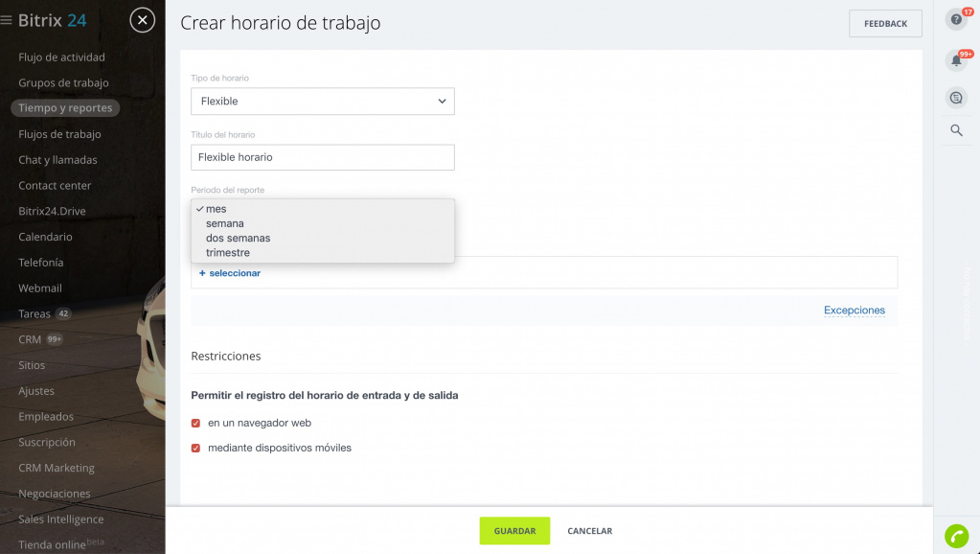Screen dimensions: 980x554
Task: Choose 'trimestre' in the period dropdown
Action: 228,253
